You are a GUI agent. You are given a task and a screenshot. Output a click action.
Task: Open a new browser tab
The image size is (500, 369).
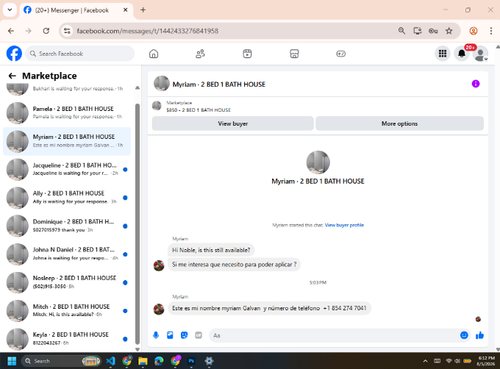[x=143, y=10]
